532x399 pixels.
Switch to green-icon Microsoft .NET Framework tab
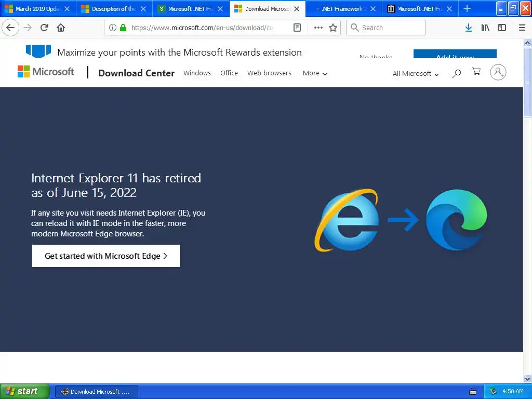(x=190, y=9)
